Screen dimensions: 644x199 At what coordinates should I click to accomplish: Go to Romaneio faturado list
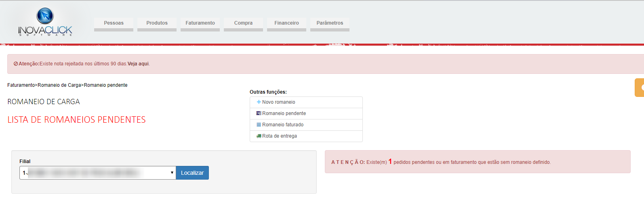(x=283, y=125)
